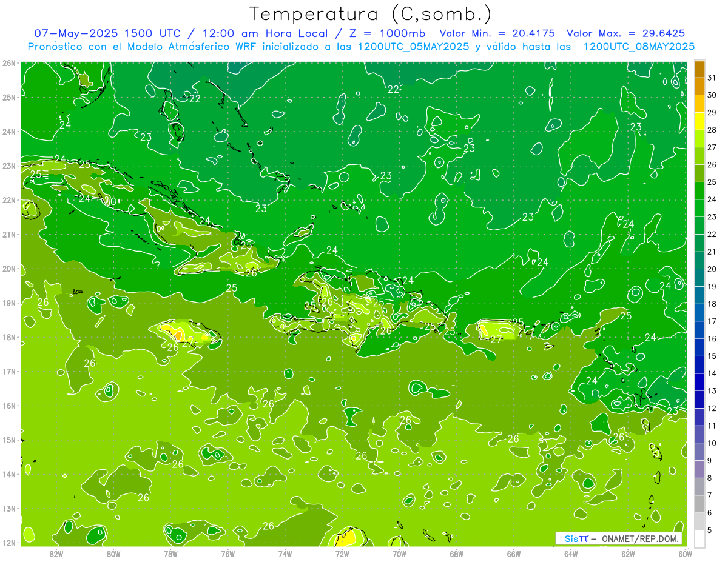Click the "74W" longitude axis label
The image size is (728, 562).
point(285,554)
